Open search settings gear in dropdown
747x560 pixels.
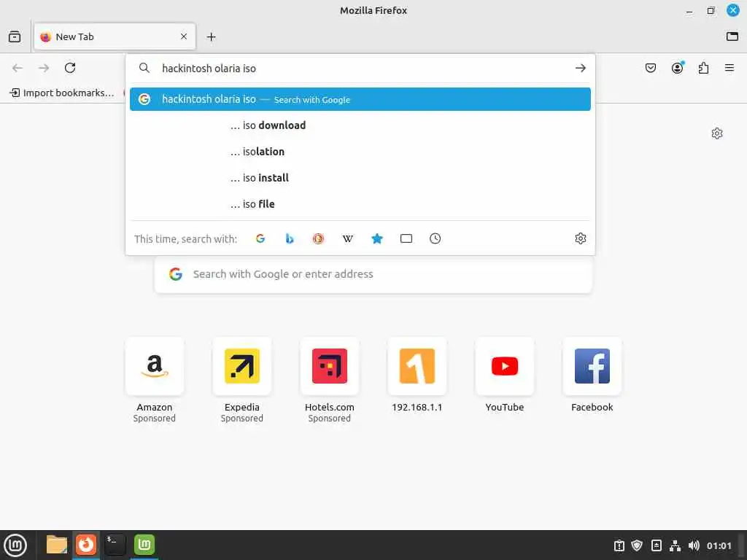580,238
